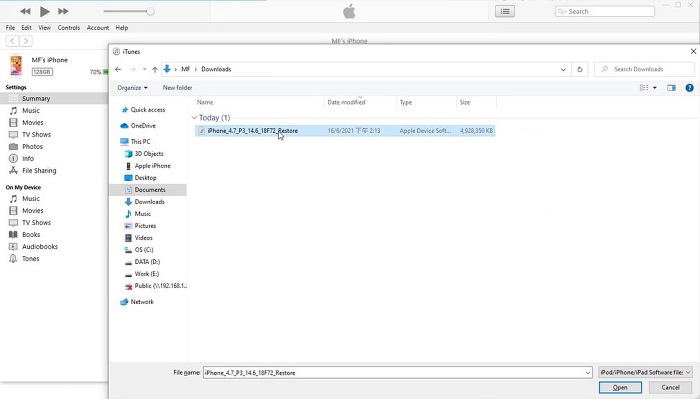
Task: Open the Controls menu
Action: pyautogui.click(x=69, y=28)
